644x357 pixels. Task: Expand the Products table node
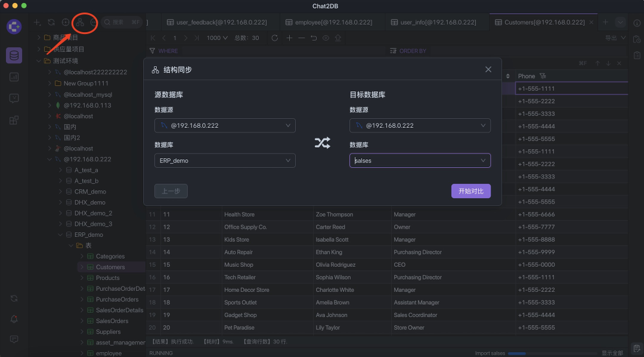[x=82, y=278]
